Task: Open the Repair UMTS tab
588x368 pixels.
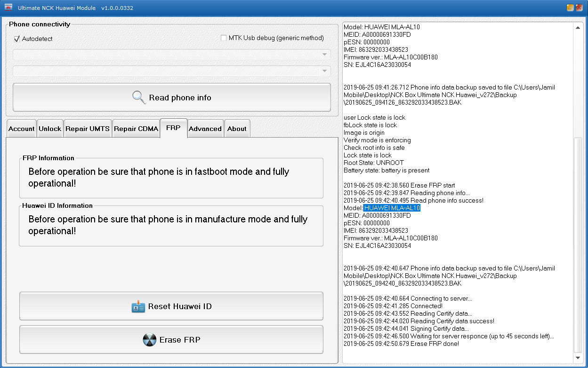Action: pyautogui.click(x=88, y=129)
